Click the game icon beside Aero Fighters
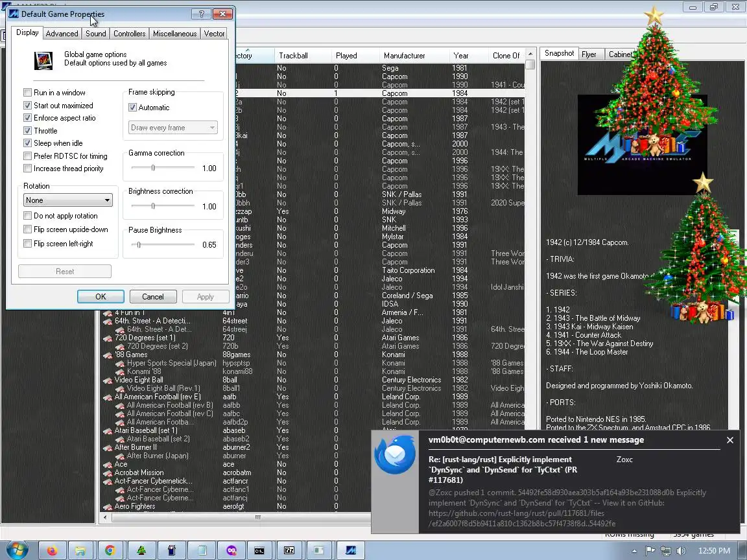 pos(108,507)
